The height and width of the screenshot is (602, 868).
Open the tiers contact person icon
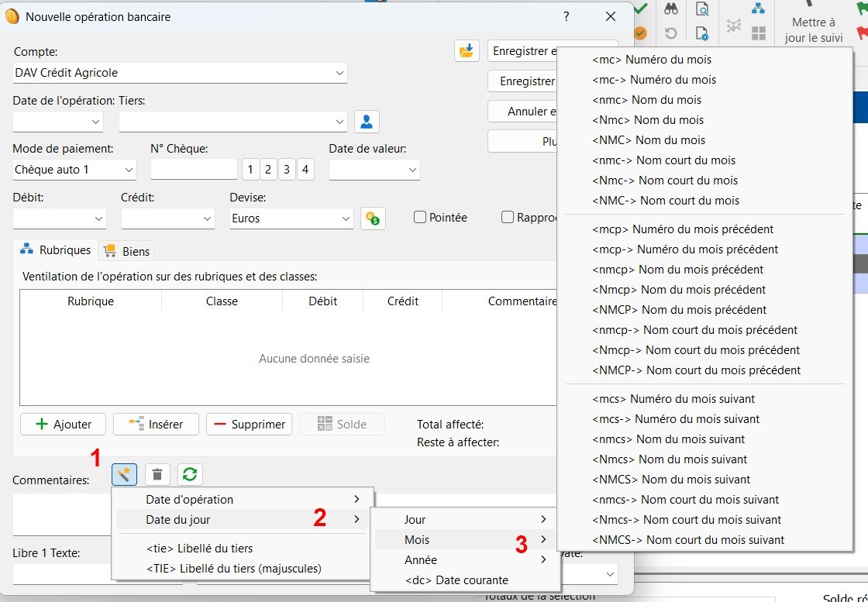[367, 121]
